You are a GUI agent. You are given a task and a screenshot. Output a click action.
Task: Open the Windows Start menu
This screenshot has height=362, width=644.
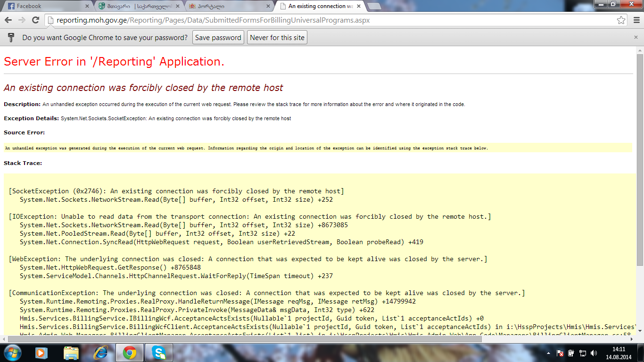pos(12,353)
